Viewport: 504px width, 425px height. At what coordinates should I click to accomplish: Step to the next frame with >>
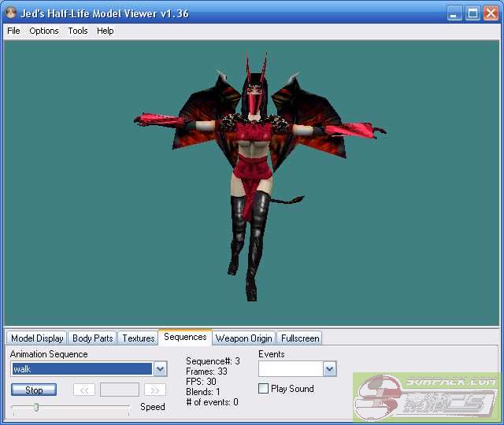pyautogui.click(x=155, y=390)
